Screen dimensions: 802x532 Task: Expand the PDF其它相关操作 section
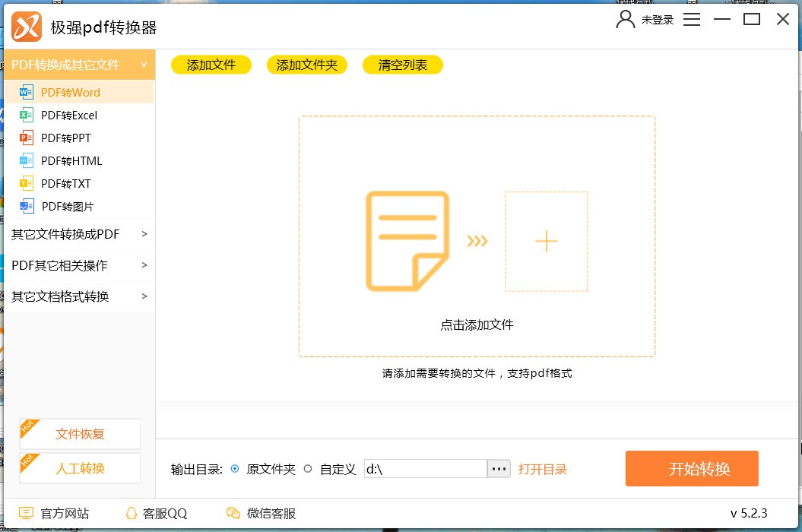[79, 265]
